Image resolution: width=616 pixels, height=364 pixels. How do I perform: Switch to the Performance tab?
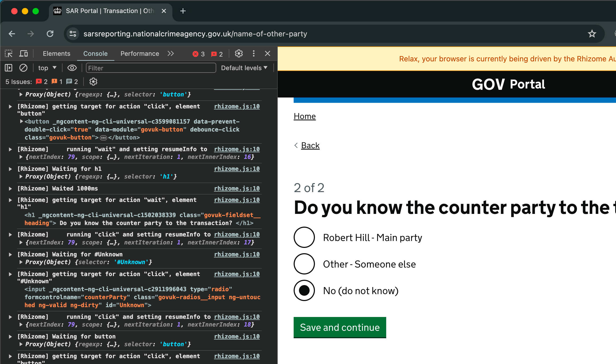click(x=140, y=54)
